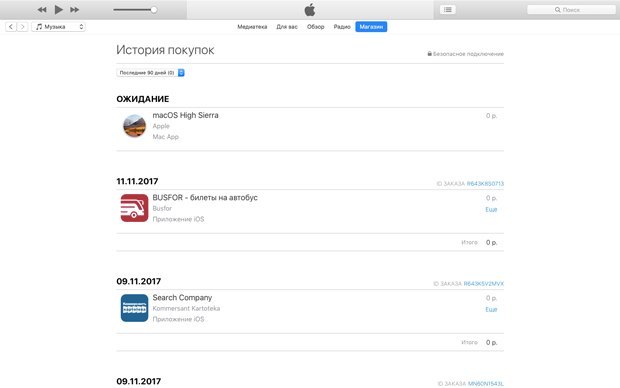Click BUSFOR - билеты на автобус title
The image size is (620, 388).
[205, 197]
